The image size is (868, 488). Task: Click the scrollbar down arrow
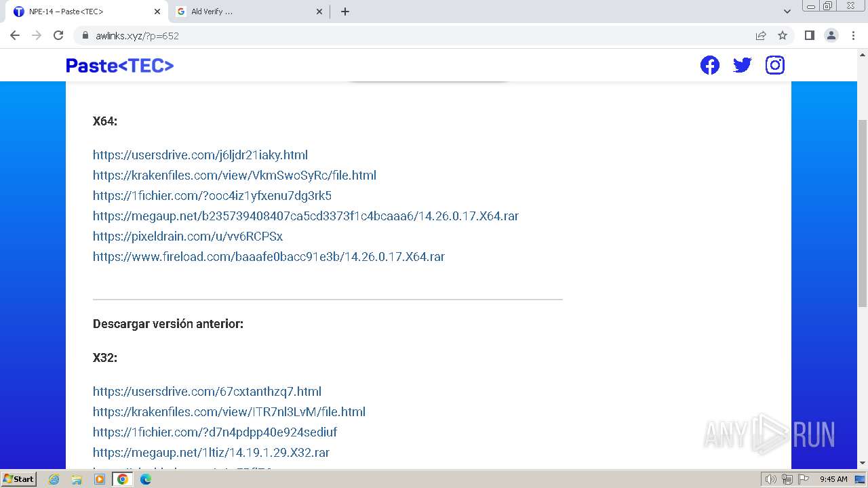863,463
